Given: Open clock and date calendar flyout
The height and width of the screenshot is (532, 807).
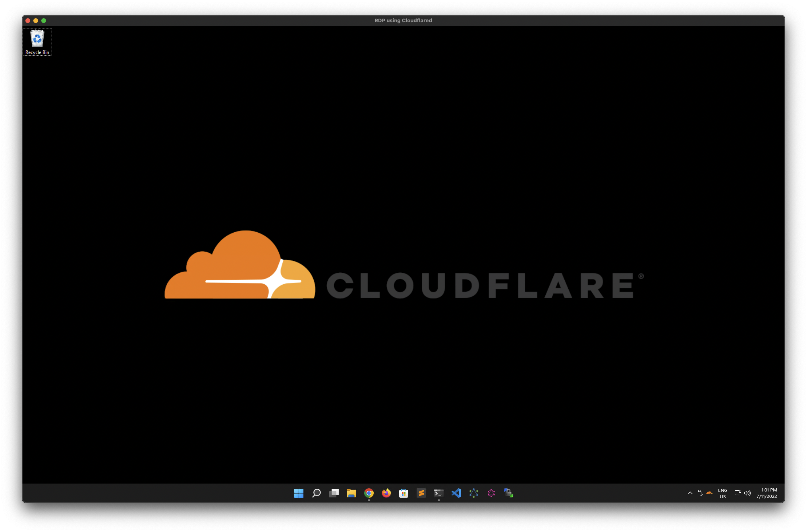Looking at the screenshot, I should click(x=767, y=493).
